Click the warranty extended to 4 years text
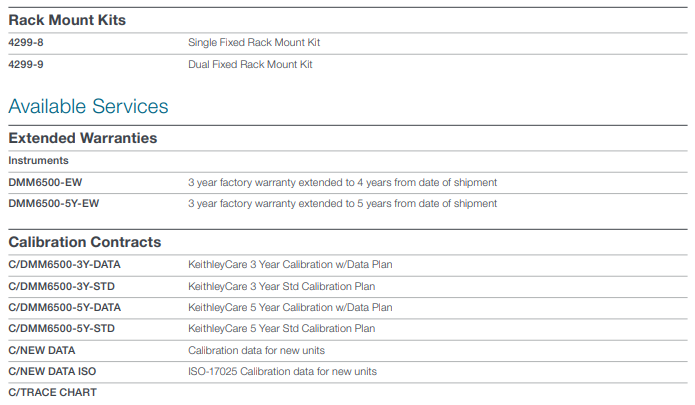This screenshot has height=405, width=695. click(x=342, y=183)
